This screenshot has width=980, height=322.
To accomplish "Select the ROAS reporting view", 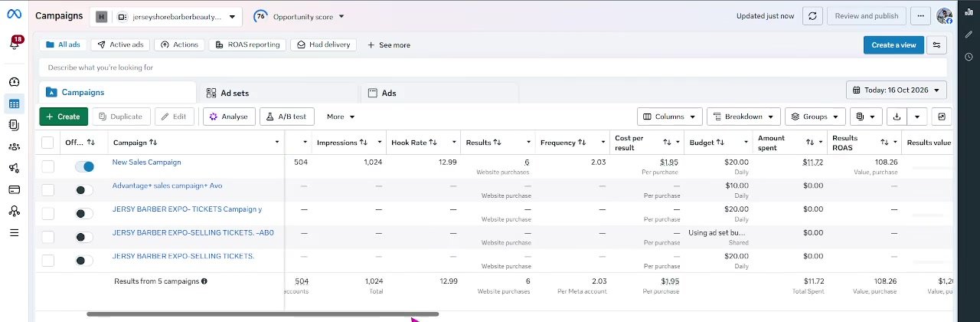I will (x=247, y=44).
